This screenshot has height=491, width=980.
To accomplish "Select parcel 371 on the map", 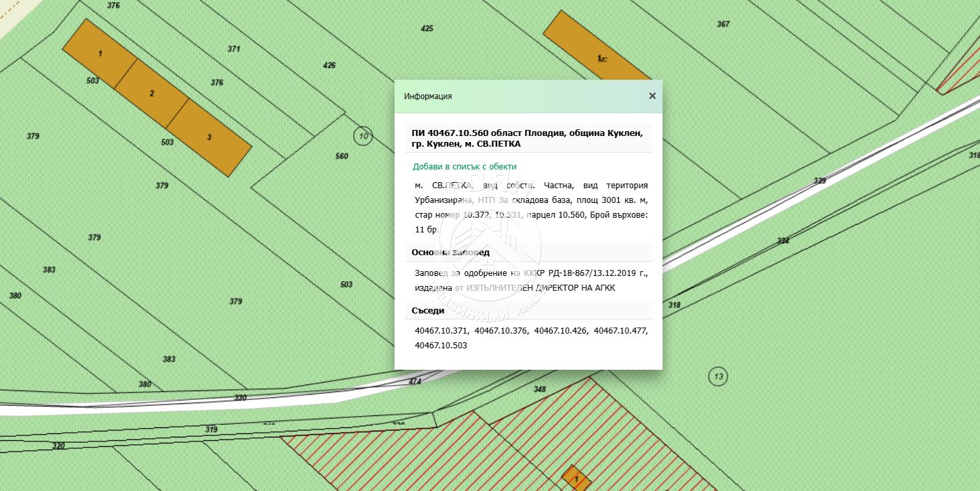I will (234, 49).
